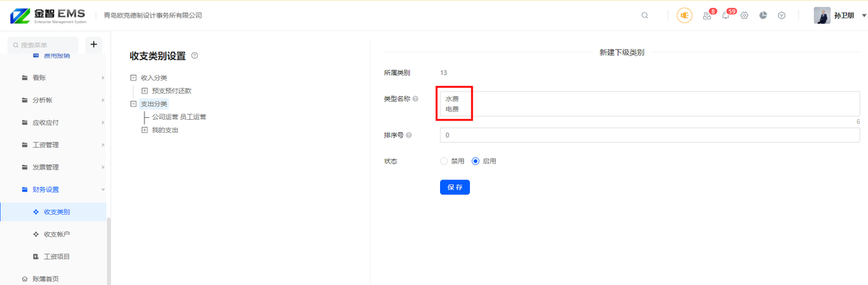
Task: Click into the 类型名称 text area
Action: (650, 104)
